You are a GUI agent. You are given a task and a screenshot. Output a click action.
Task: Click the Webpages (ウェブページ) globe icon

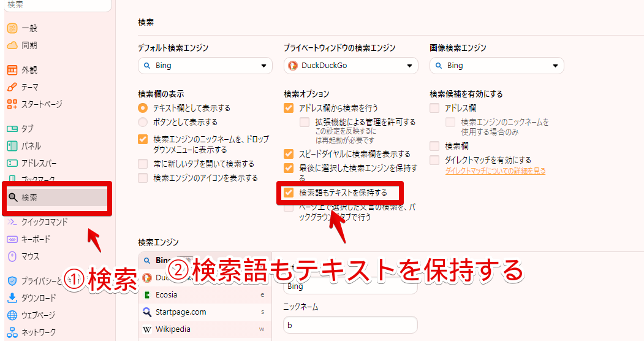pyautogui.click(x=12, y=315)
